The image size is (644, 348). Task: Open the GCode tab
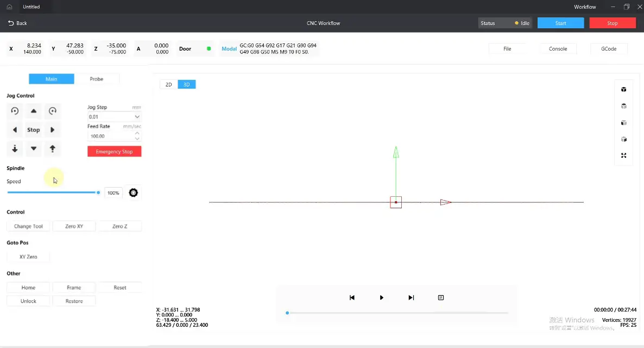tap(608, 48)
